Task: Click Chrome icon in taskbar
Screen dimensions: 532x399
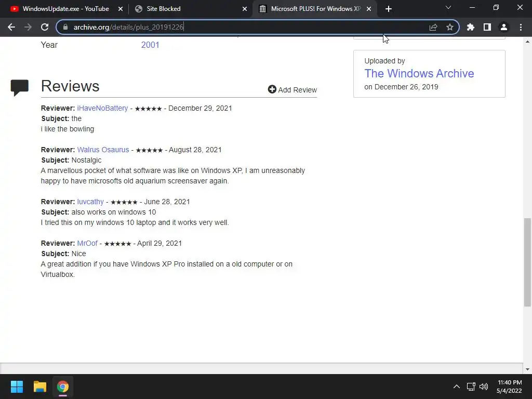Action: click(63, 387)
